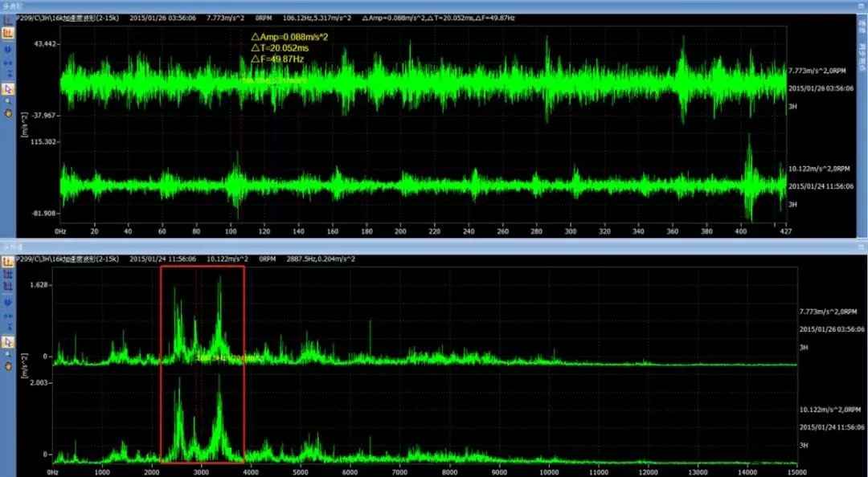Activate the magnifier zoom tool in spectrum panel
Image resolution: width=868 pixels, height=477 pixels.
[x=8, y=353]
